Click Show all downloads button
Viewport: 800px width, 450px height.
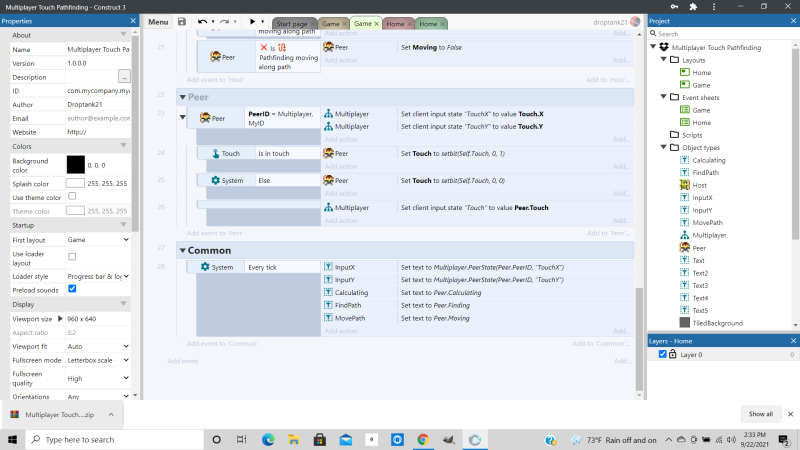pos(761,414)
